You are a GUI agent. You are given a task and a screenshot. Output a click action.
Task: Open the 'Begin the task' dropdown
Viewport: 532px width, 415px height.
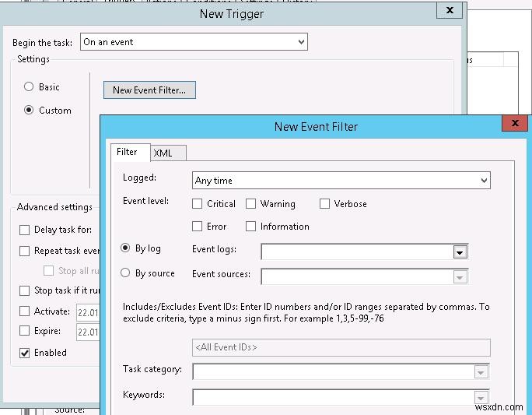coord(194,42)
